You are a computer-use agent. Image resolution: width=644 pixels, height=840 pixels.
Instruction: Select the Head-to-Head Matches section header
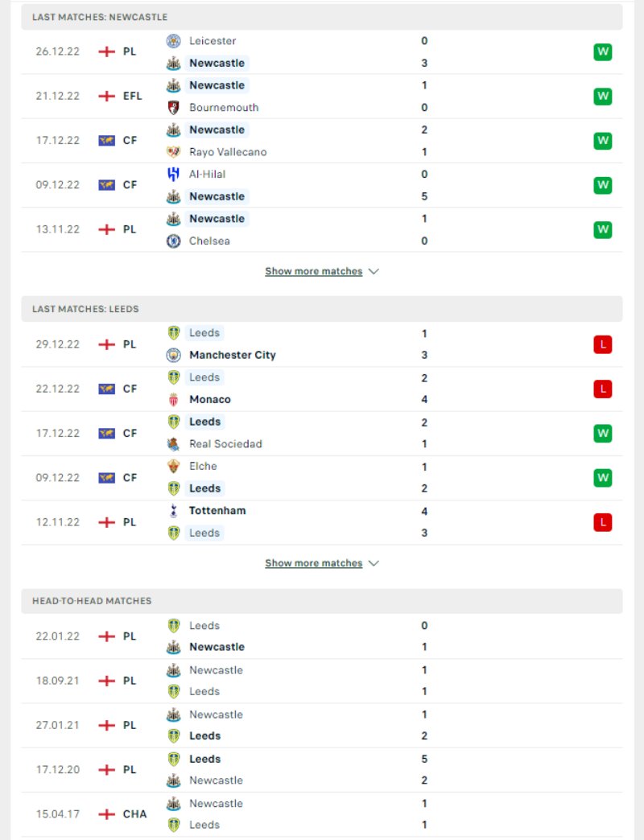click(x=321, y=600)
